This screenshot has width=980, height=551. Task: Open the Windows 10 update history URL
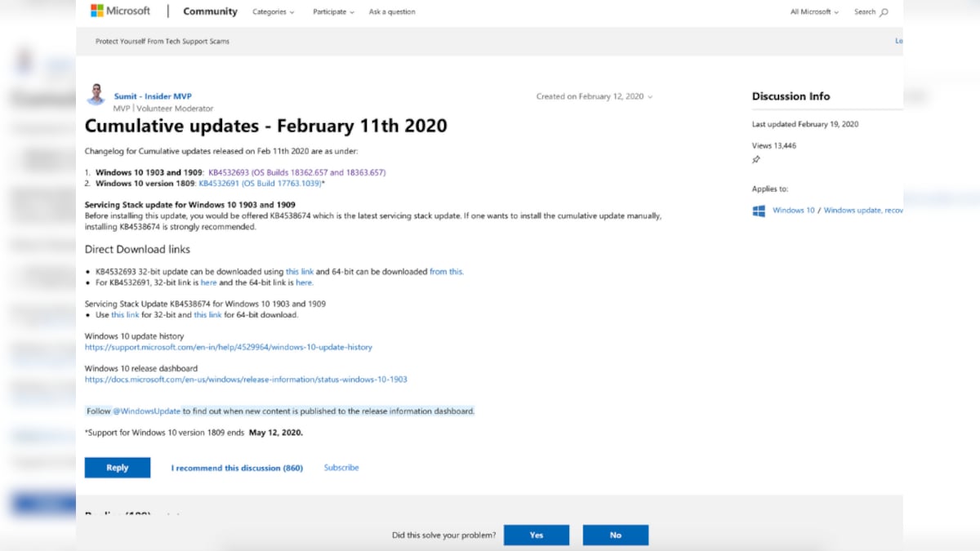pos(229,347)
